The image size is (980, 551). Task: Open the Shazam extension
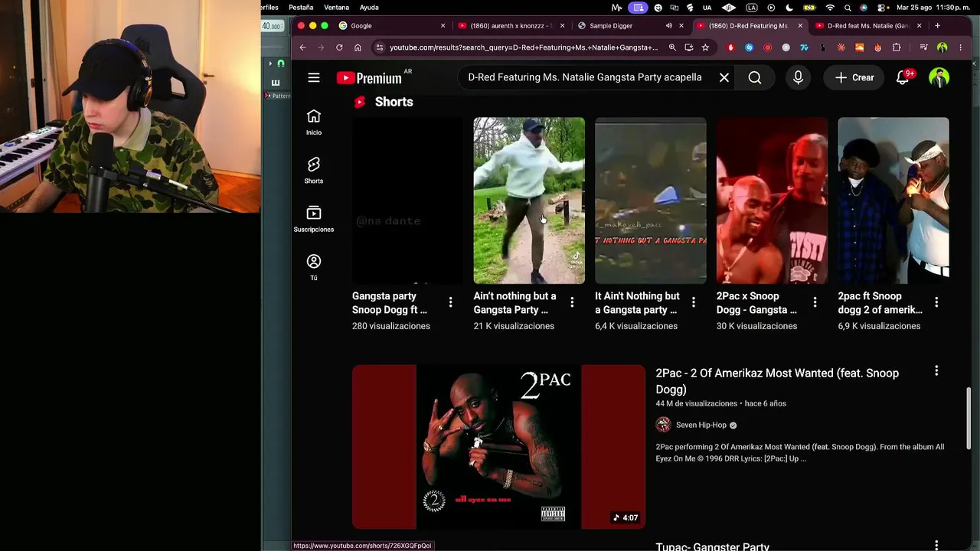click(x=749, y=47)
